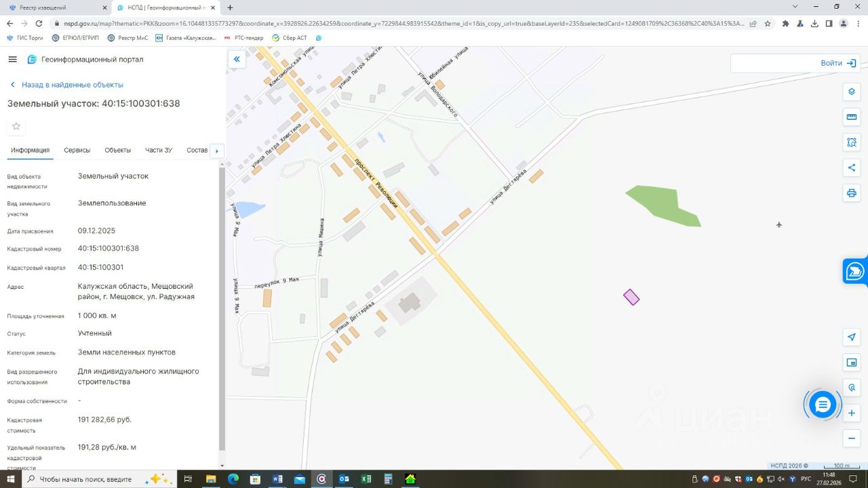Open the Сбер АСТ bookmark
This screenshot has width=868, height=488.
tap(290, 38)
